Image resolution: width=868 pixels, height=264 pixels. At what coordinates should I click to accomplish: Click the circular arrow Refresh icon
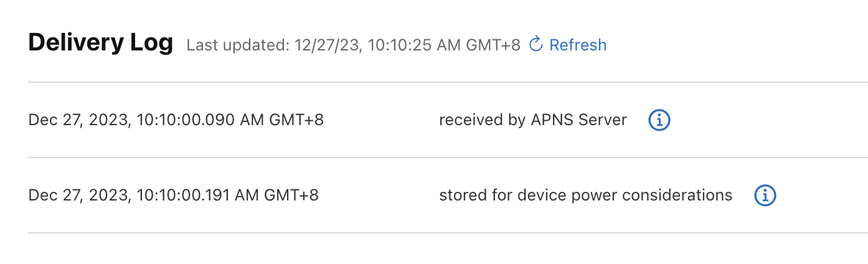click(535, 44)
